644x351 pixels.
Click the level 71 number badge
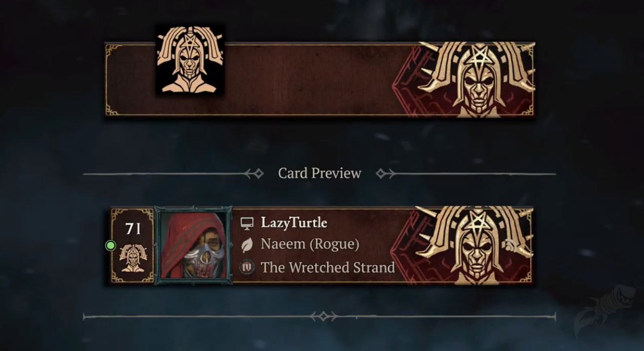point(133,228)
